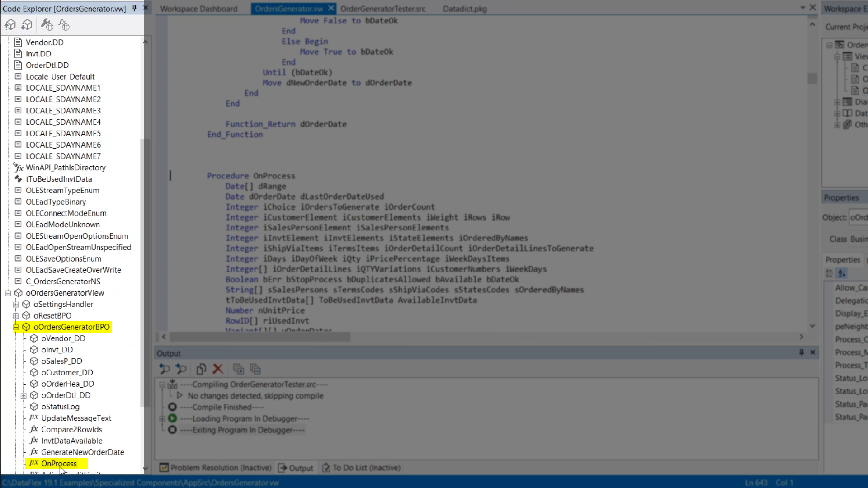Viewport: 868px width, 488px height.
Task: Click the wrench with globe icon
Action: (47, 25)
